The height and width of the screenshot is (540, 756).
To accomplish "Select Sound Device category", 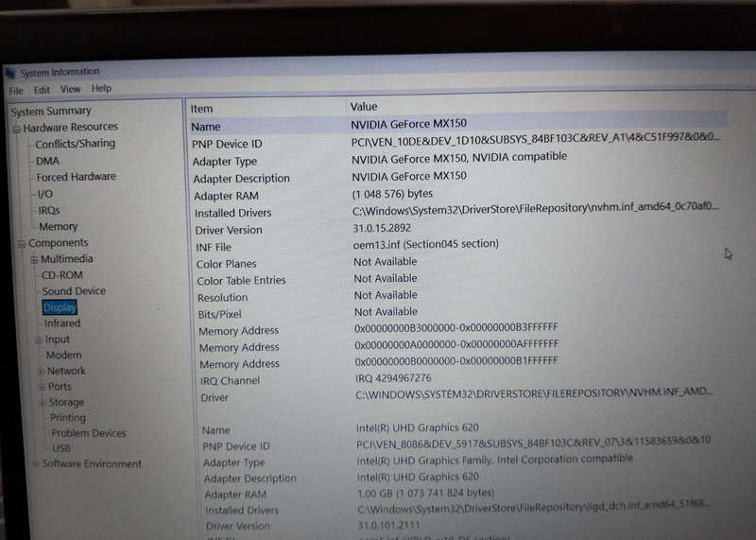I will 74,291.
